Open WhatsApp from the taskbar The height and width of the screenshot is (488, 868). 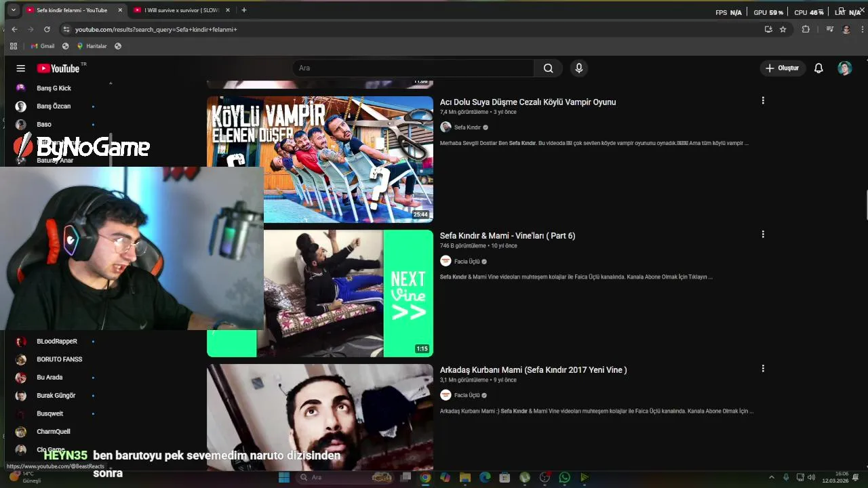point(564,477)
